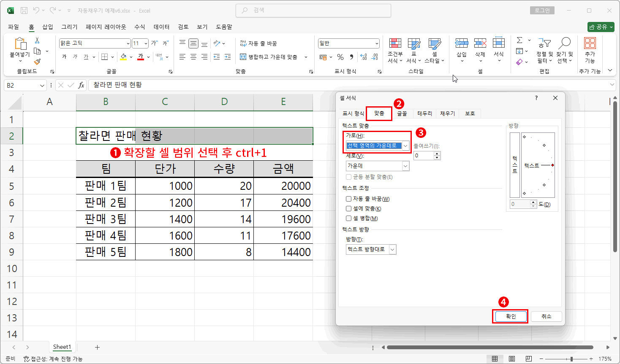Expand the formula bar
This screenshot has height=364, width=620.
[x=612, y=85]
